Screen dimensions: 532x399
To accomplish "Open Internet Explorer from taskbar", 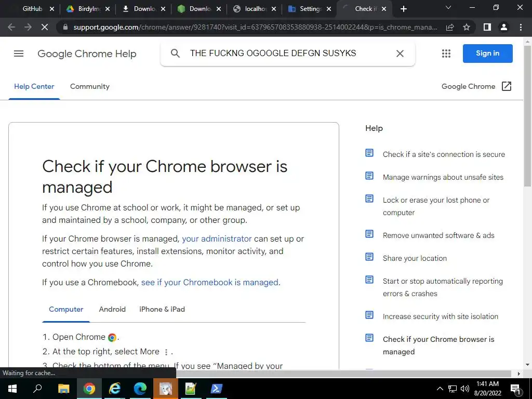I will [x=115, y=389].
